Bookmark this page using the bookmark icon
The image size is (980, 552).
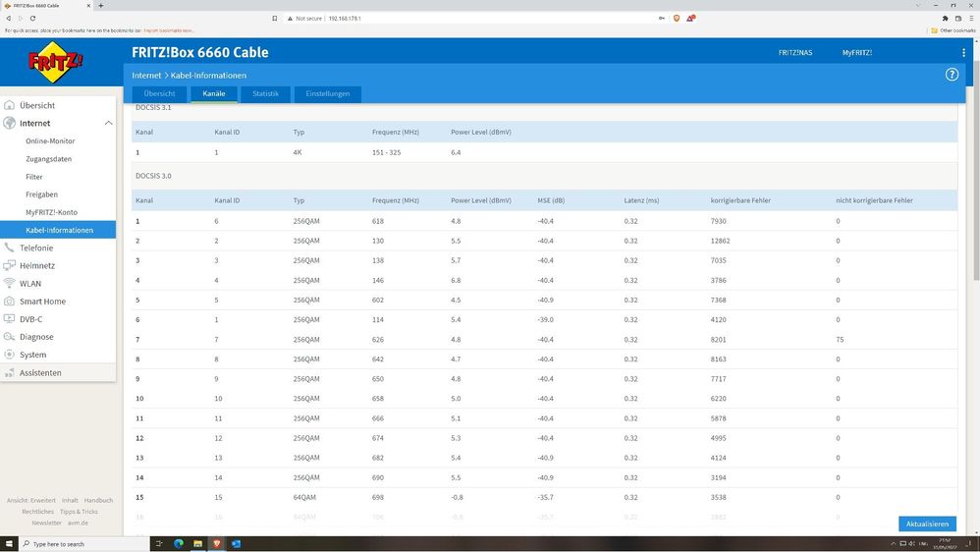(274, 18)
